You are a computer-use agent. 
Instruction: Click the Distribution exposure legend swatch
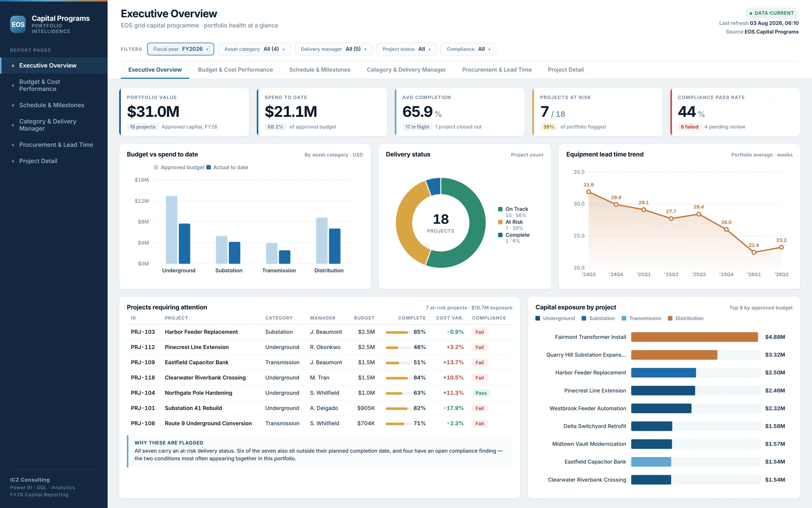tap(670, 318)
